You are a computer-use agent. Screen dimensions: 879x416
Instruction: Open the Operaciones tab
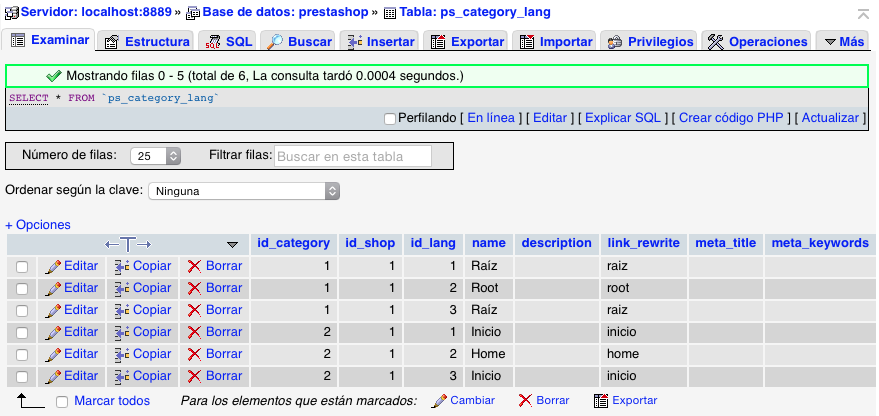coord(757,41)
